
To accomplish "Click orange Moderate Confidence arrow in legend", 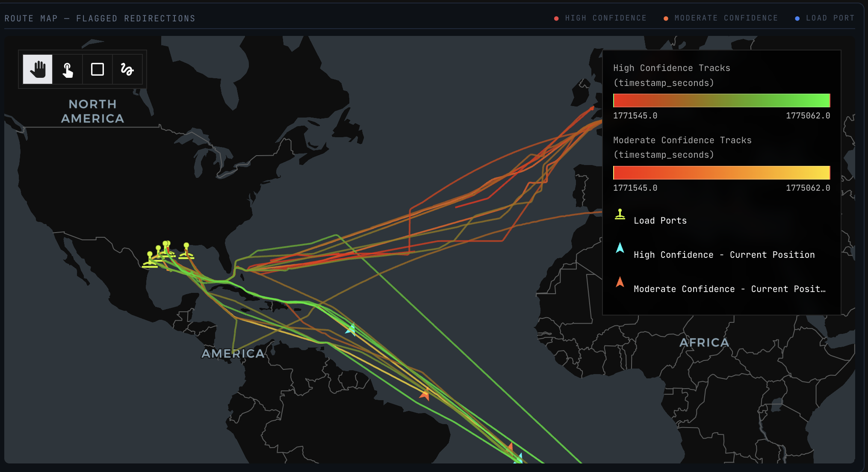I will (x=620, y=282).
